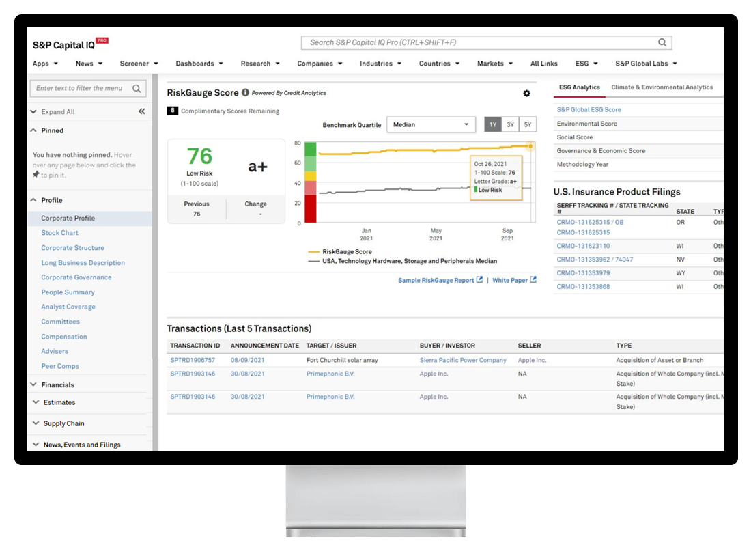Open the Industries menu
Screen dimensions: 751x560
(x=380, y=64)
